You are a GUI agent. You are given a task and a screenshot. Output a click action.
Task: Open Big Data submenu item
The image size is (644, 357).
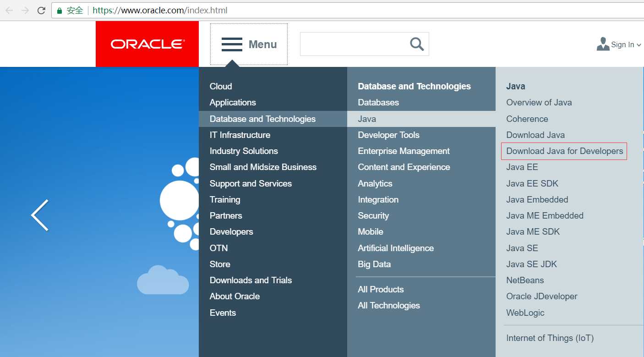coord(374,264)
